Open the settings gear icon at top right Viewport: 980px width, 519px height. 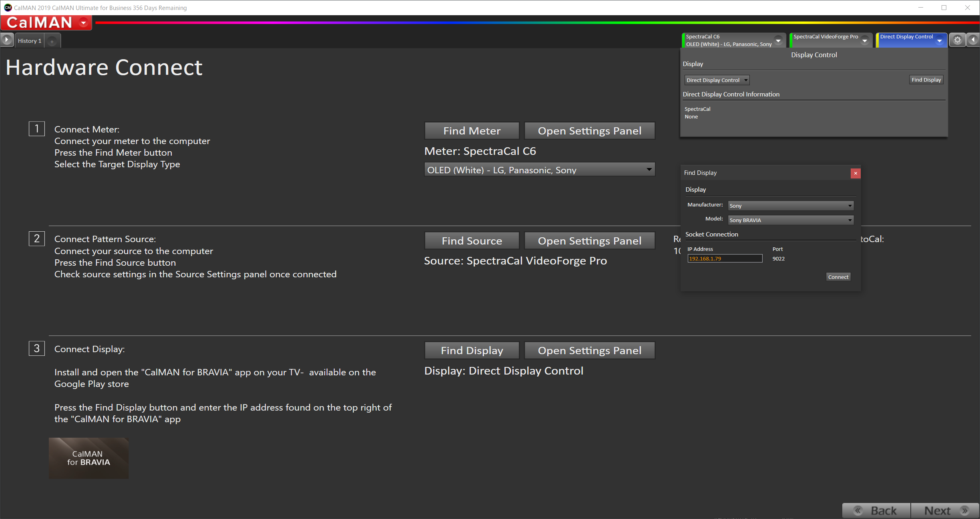tap(957, 40)
